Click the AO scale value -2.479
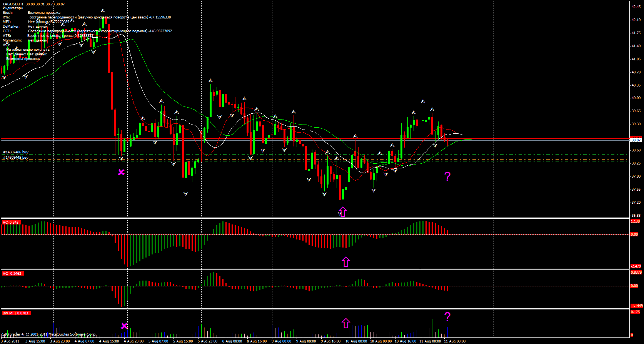 tap(636, 266)
